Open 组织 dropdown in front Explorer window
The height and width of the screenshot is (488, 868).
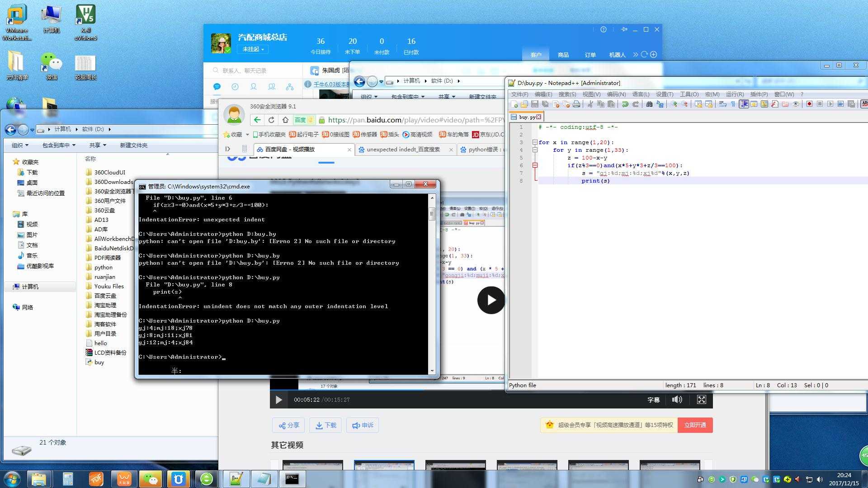tap(20, 145)
